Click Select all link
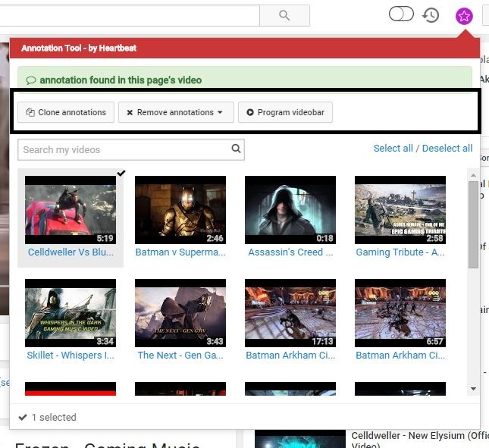489x448 pixels. tap(393, 149)
